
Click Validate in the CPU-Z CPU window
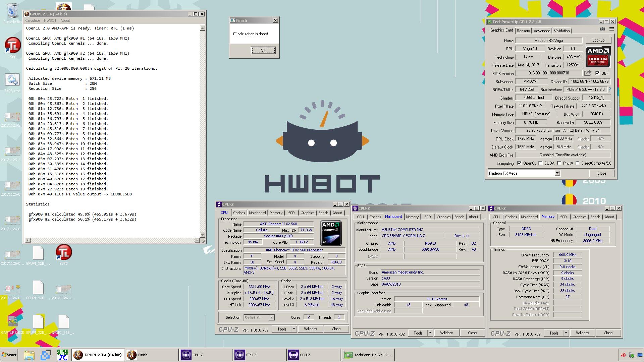[x=310, y=329]
